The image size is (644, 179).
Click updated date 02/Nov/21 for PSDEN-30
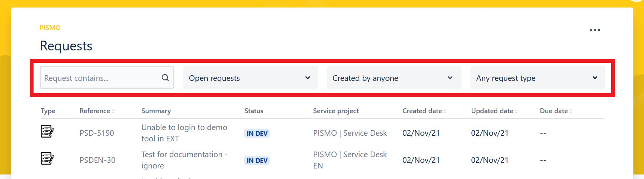490,160
